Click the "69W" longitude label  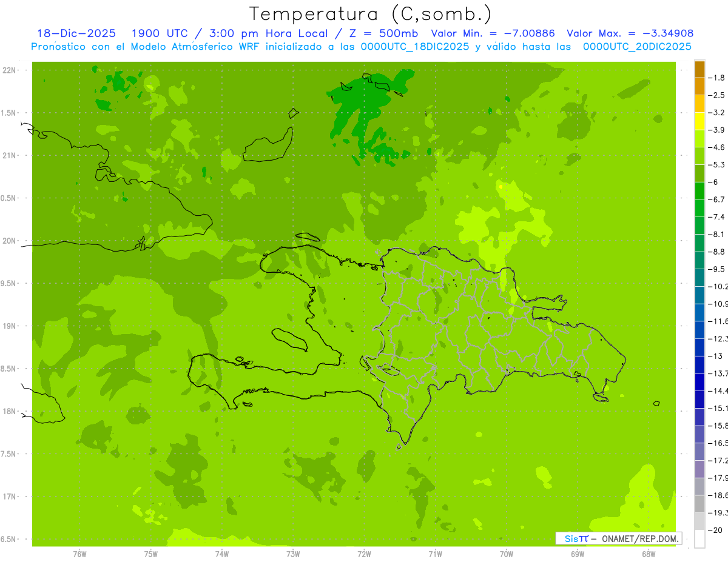click(578, 554)
